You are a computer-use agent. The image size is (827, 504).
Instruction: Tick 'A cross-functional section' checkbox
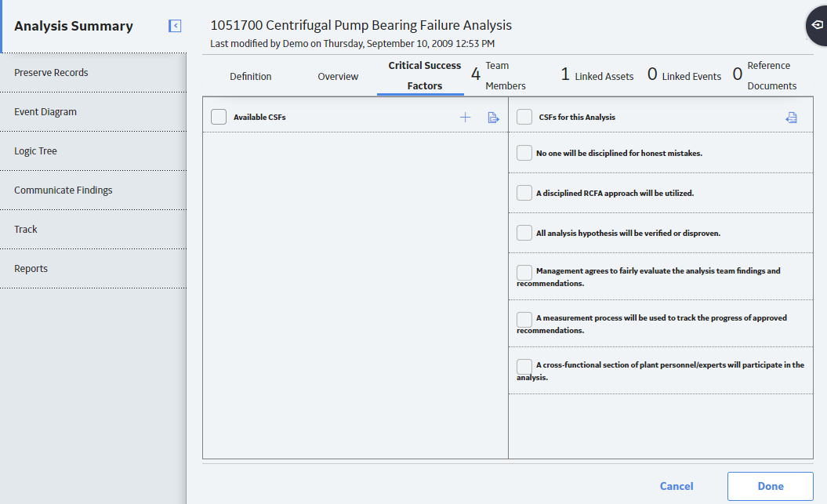(524, 366)
